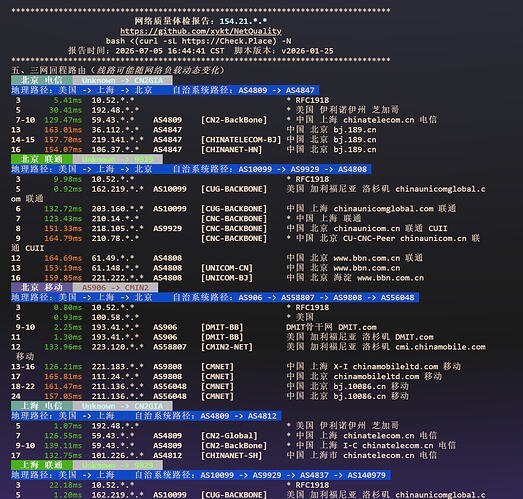Select the 上海 电信 section header

(42, 406)
